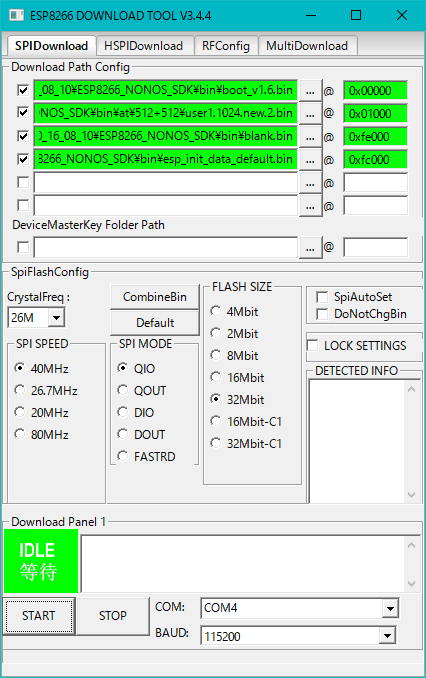The image size is (426, 678).
Task: Choose DIO SPI mode
Action: coord(135,413)
